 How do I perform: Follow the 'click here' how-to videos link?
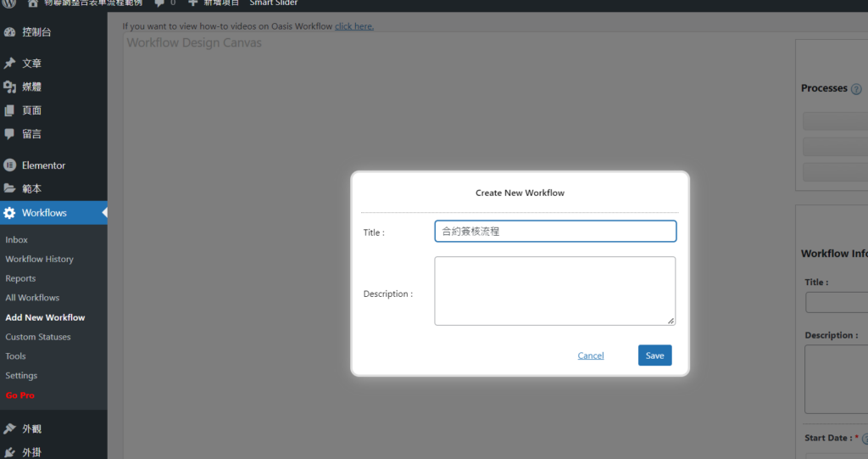tap(353, 26)
